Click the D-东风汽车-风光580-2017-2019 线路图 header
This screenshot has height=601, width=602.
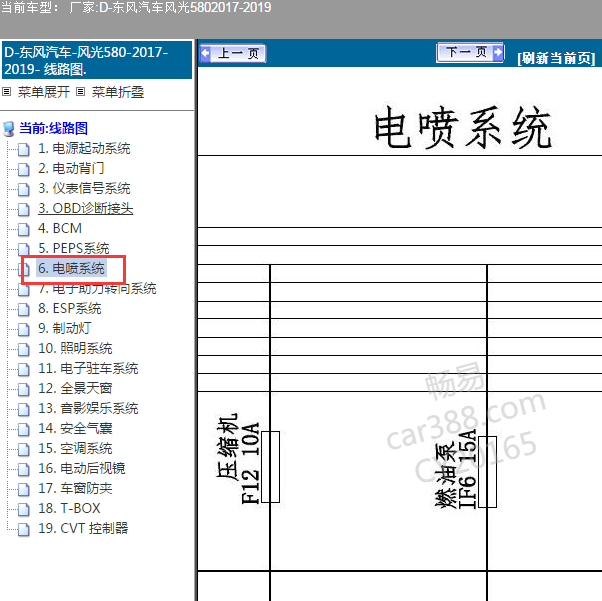(x=97, y=60)
